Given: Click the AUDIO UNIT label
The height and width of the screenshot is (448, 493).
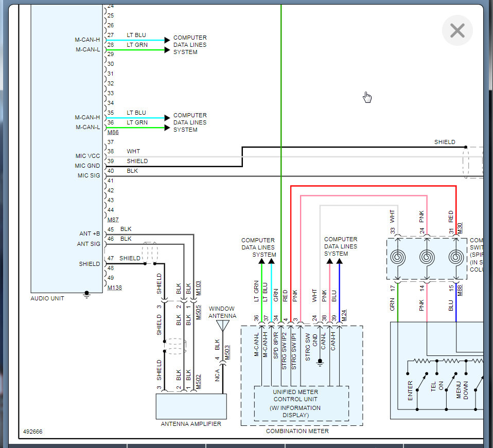Looking at the screenshot, I should point(47,298).
